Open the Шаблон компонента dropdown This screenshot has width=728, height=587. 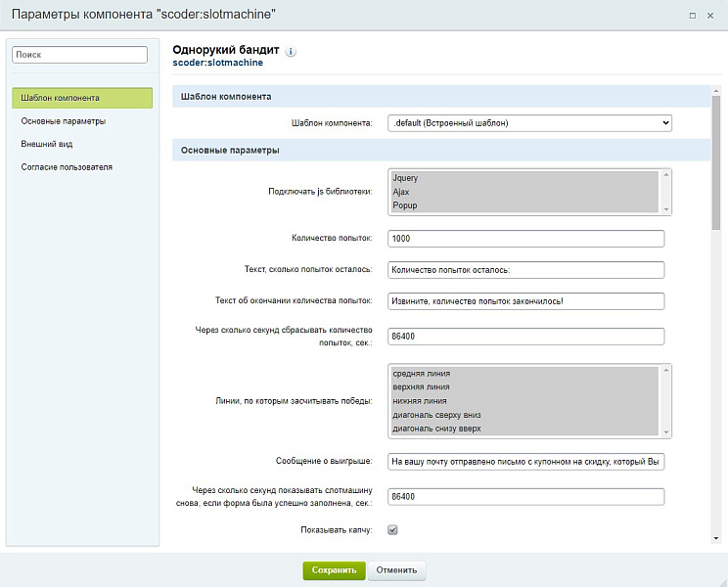(529, 123)
